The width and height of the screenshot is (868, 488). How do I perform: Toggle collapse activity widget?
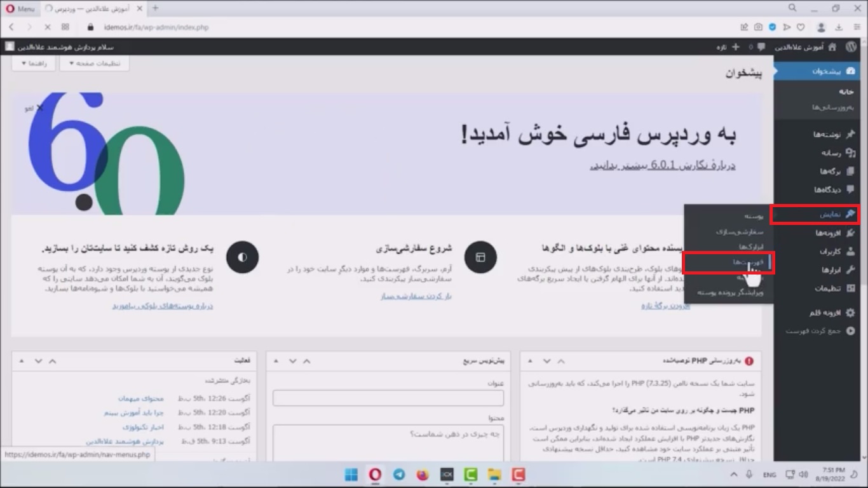click(22, 361)
